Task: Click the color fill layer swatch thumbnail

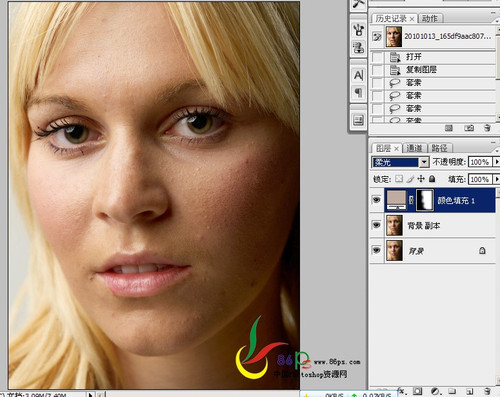Action: (396, 200)
